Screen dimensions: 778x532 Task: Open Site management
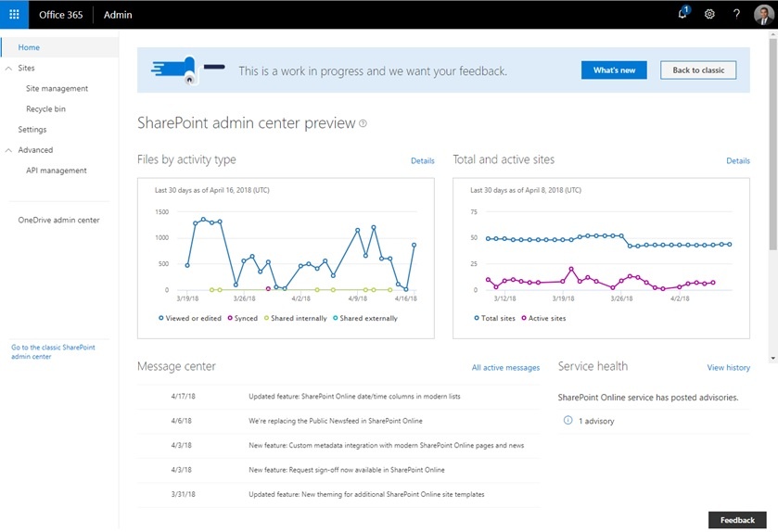coord(57,89)
